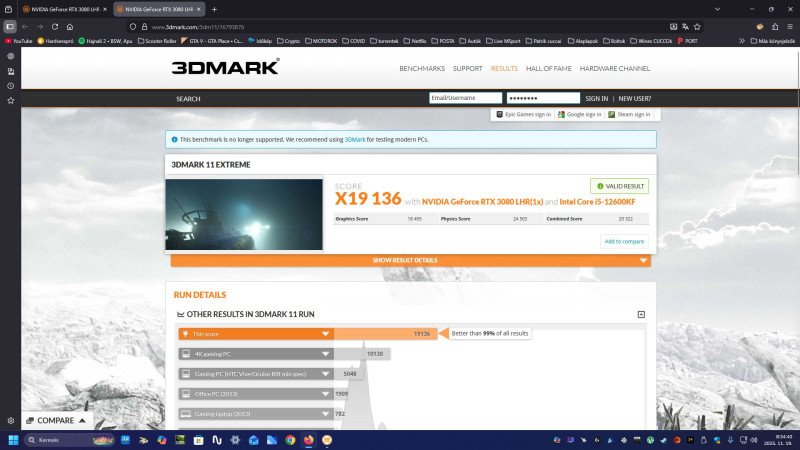
Task: Toggle the sidebar button
Action: [10, 27]
